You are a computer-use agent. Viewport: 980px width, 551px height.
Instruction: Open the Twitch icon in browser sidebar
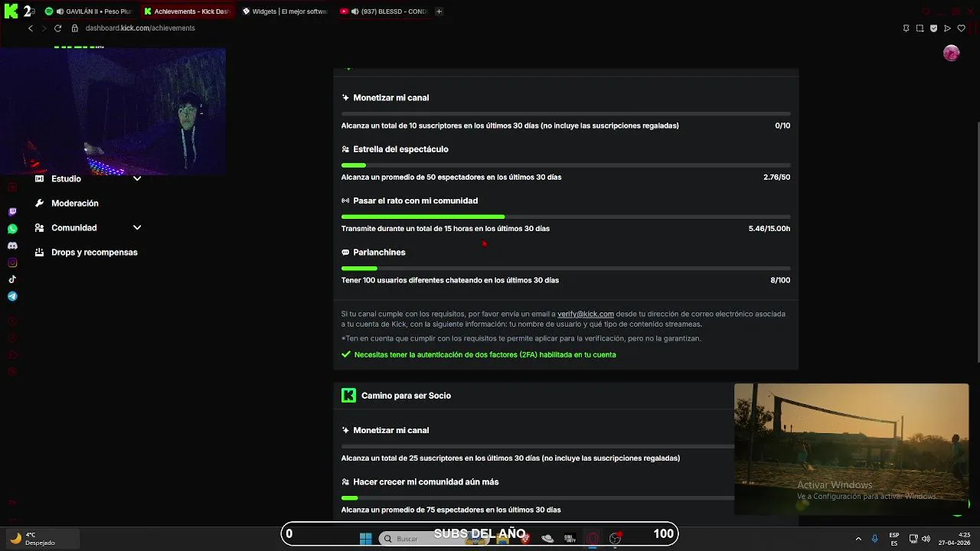[12, 212]
